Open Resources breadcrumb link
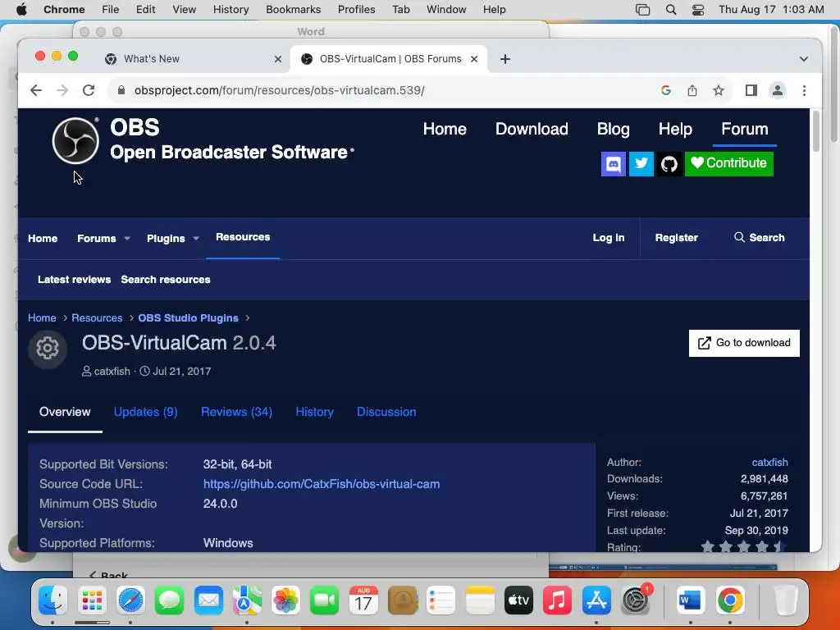 click(97, 317)
